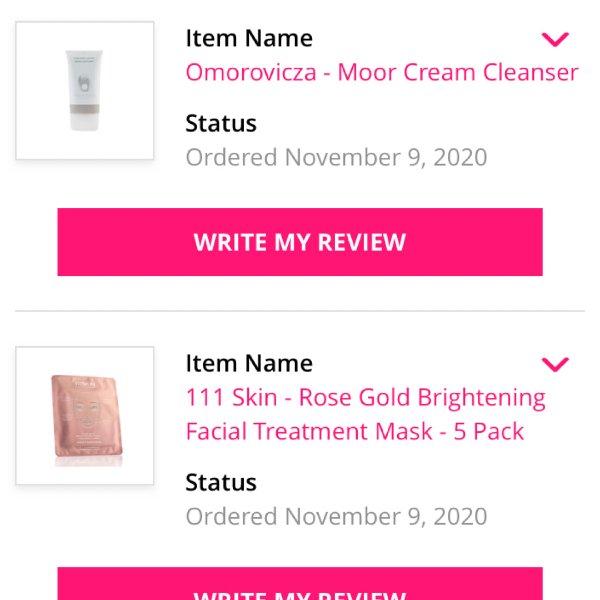
Task: Select the cleanser's Ordered November 9, 2020 text
Action: (336, 157)
